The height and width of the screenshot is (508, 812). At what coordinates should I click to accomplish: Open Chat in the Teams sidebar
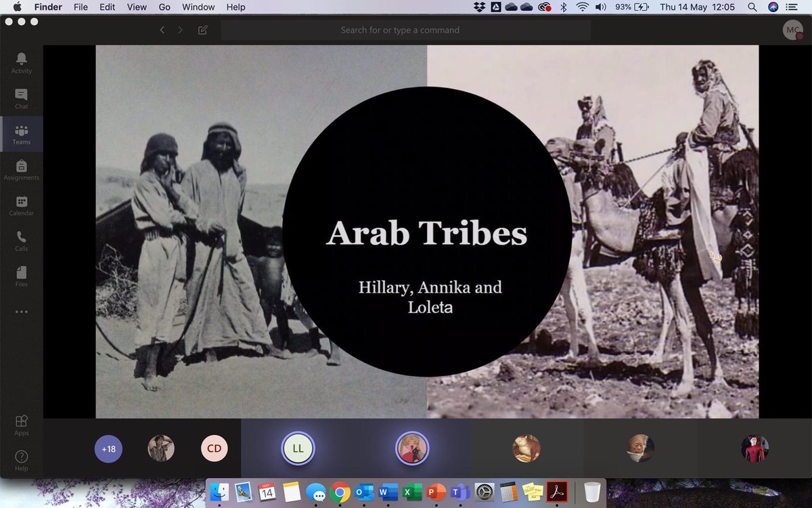point(21,98)
